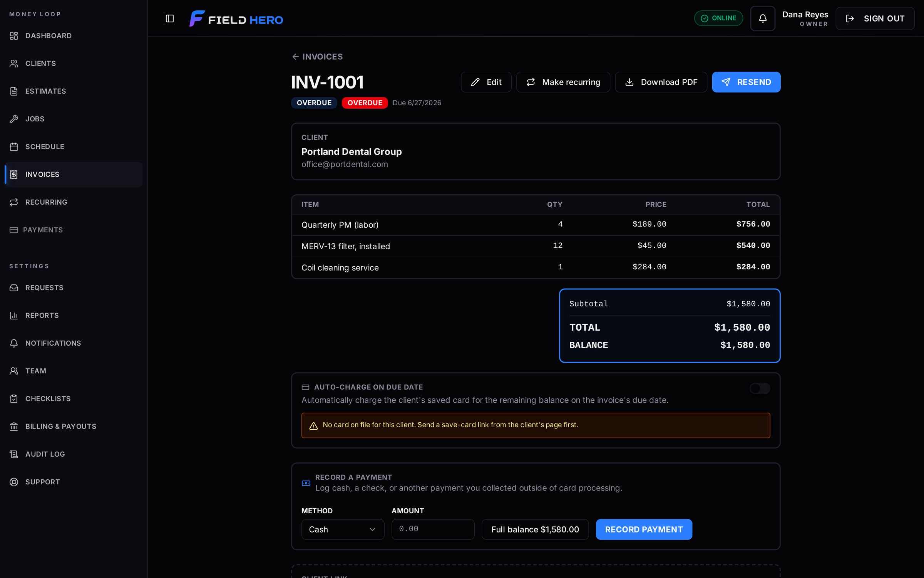
Task: Click the Coil cleaning service line item
Action: click(340, 268)
